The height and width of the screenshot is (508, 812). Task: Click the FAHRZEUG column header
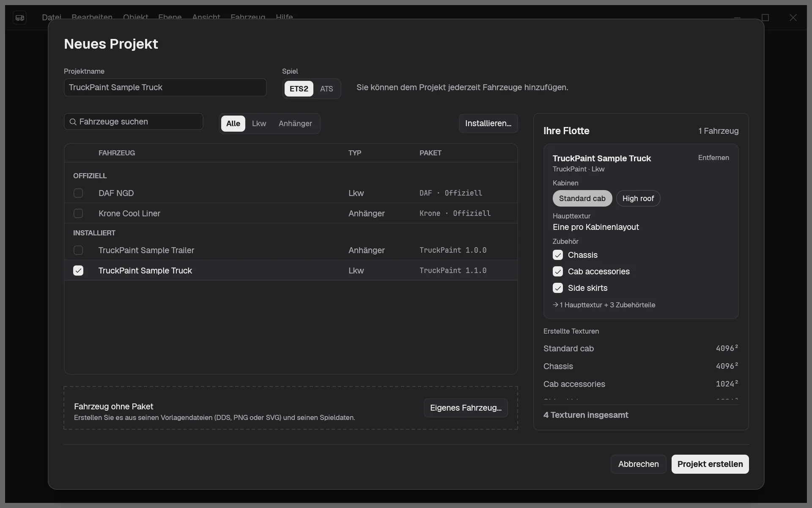click(117, 153)
